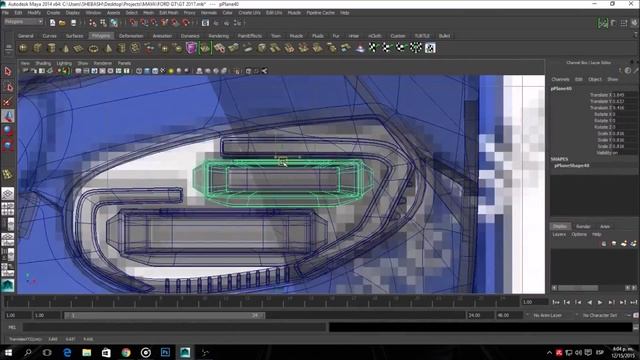Open the Options menu in Layer Editor
Screen dimensions: 640x360
tap(579, 234)
